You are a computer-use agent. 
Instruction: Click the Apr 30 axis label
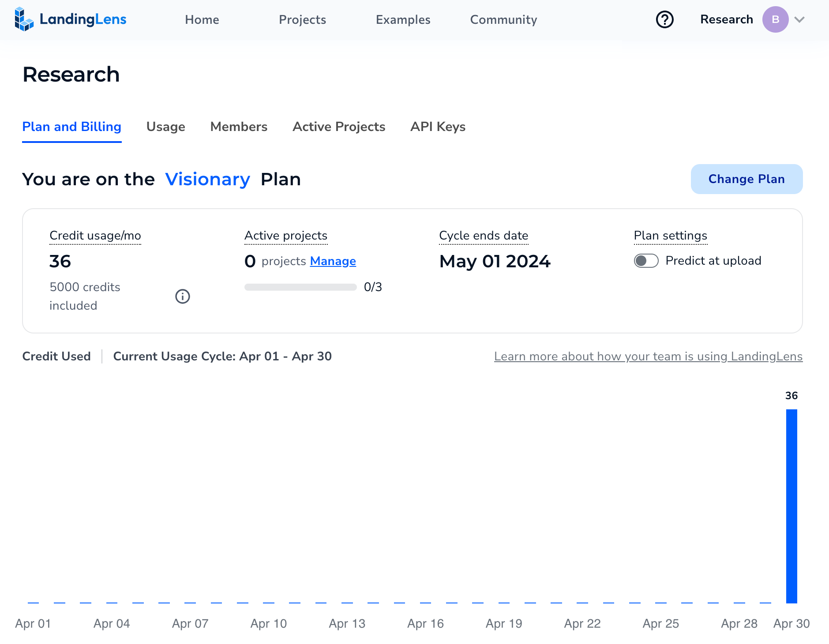pyautogui.click(x=791, y=624)
